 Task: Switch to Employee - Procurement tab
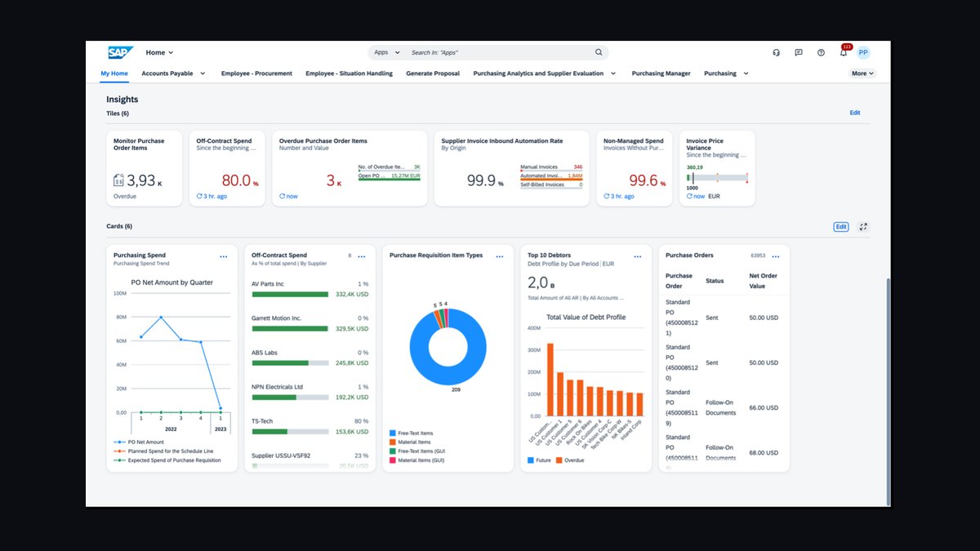(x=256, y=73)
